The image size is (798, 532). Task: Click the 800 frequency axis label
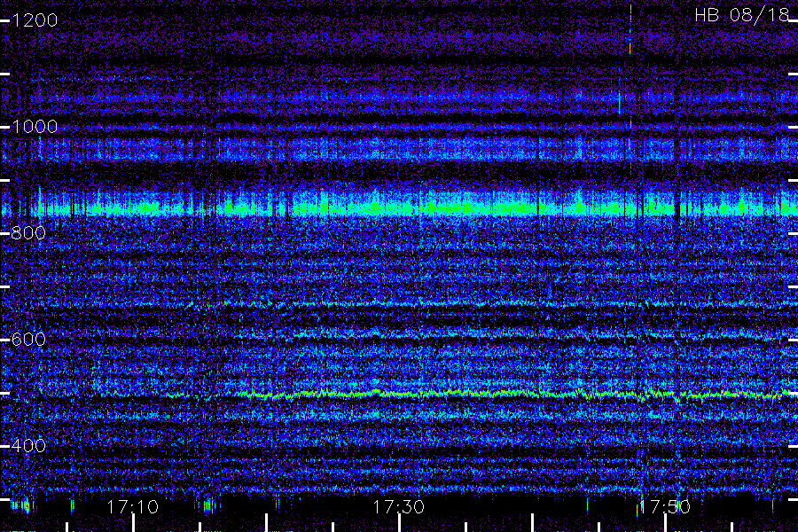tap(28, 233)
